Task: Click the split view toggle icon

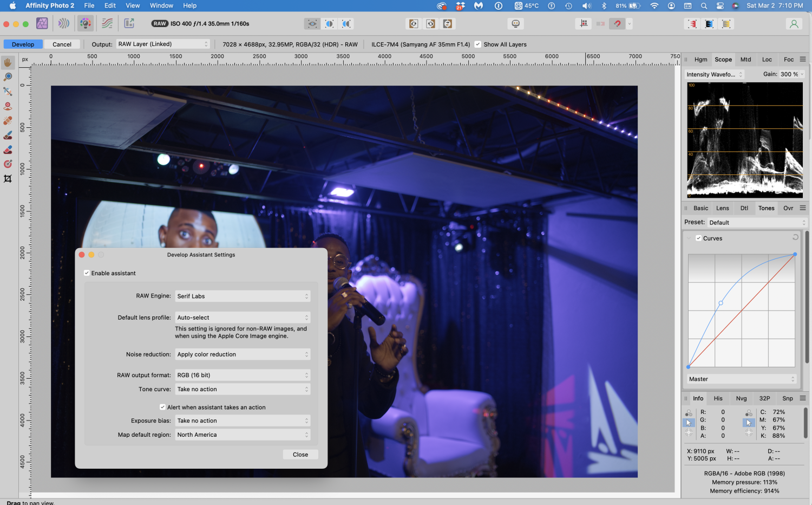Action: (329, 23)
